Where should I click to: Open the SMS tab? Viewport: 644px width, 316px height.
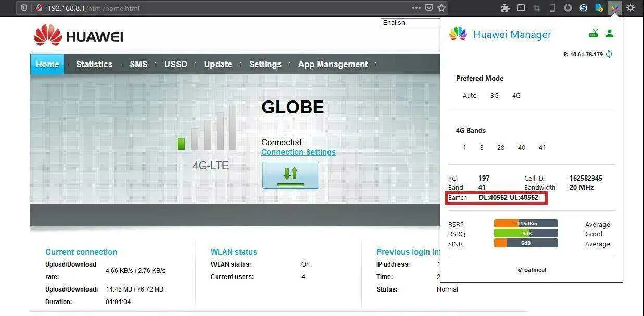pyautogui.click(x=138, y=64)
